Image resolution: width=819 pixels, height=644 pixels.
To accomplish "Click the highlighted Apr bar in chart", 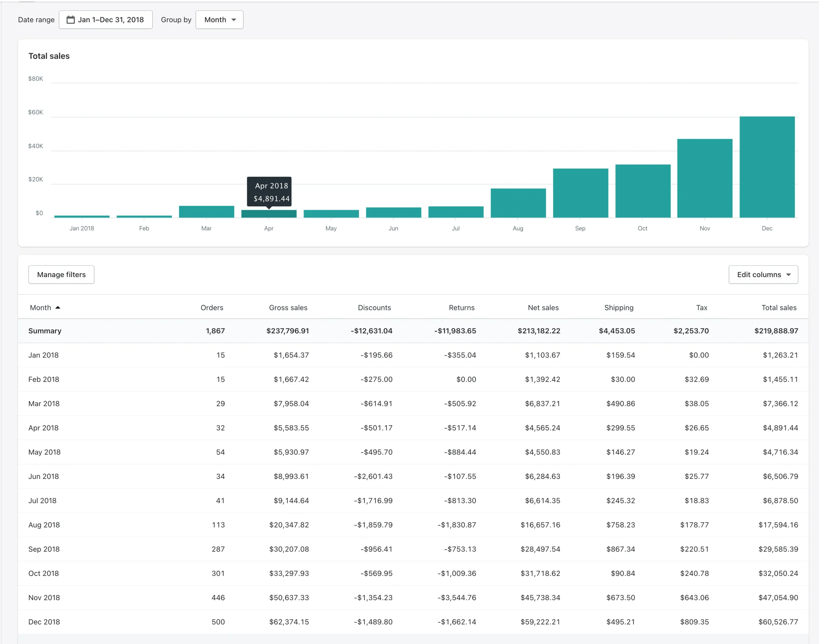I will pyautogui.click(x=269, y=214).
